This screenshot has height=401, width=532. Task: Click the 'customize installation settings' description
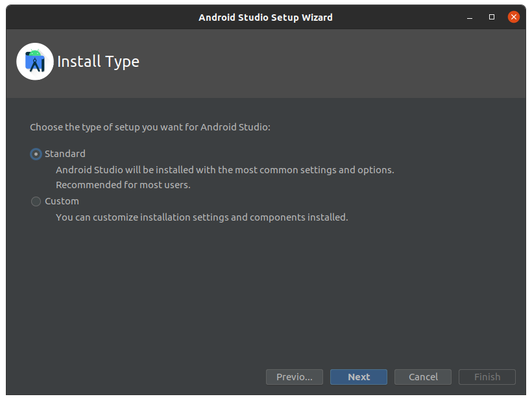(202, 217)
